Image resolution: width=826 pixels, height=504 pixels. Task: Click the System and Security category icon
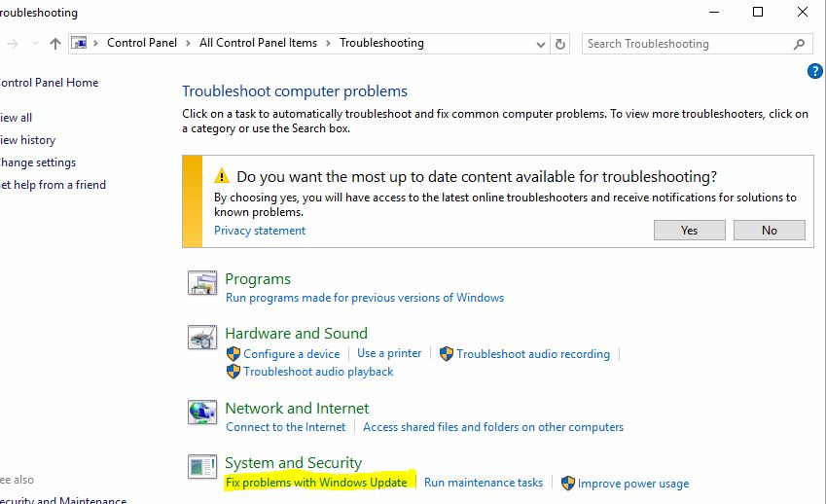(x=202, y=467)
